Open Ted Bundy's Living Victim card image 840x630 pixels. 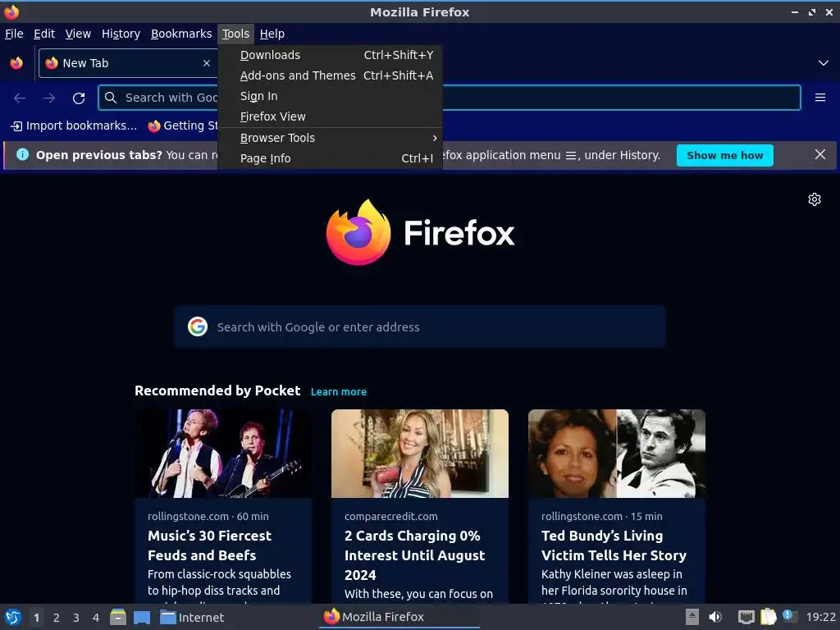[x=617, y=454]
